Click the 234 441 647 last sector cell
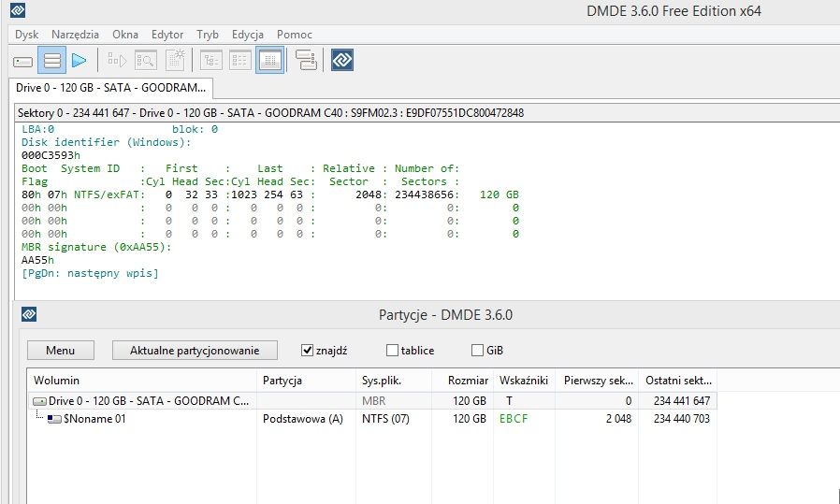 pos(681,400)
